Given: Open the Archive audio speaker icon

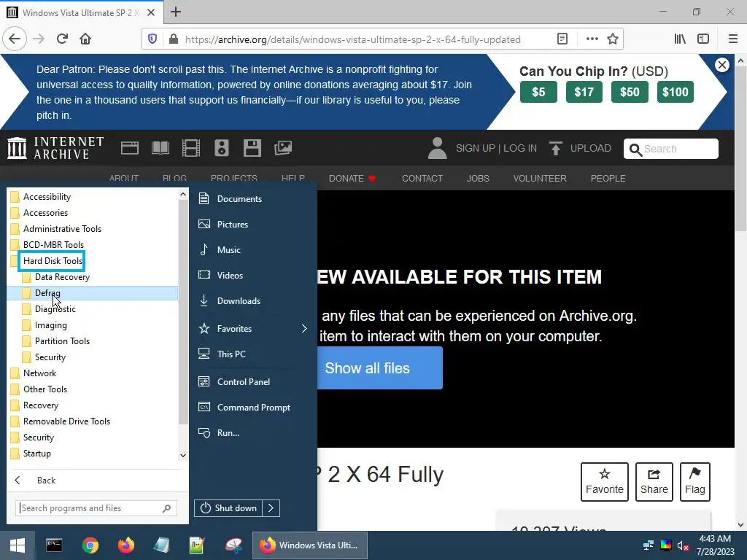Looking at the screenshot, I should tap(222, 148).
